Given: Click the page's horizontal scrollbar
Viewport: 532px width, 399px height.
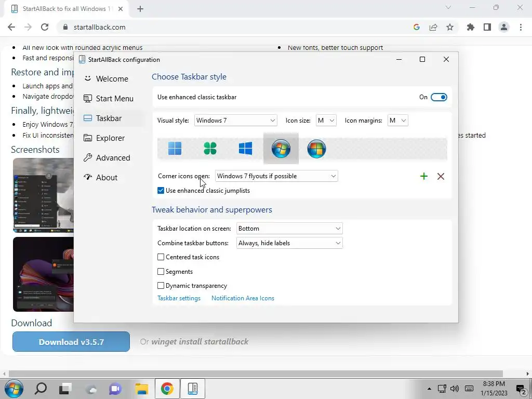Looking at the screenshot, I should point(256,374).
